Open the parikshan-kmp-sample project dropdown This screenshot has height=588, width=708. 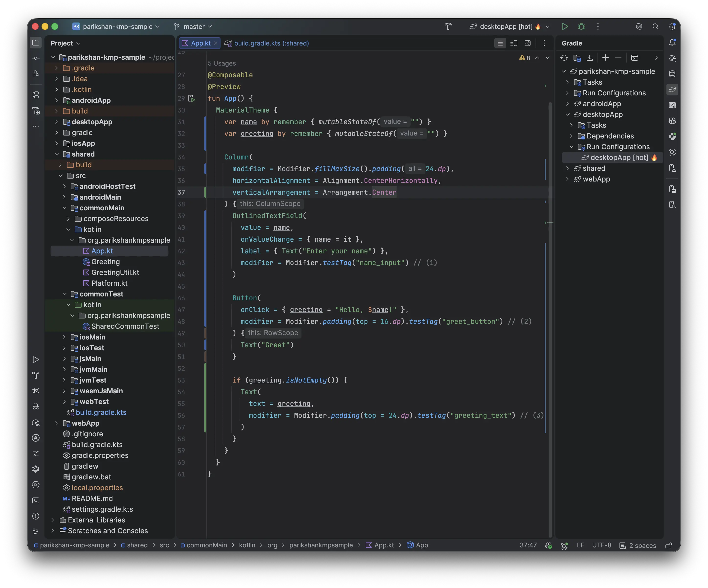tap(116, 26)
